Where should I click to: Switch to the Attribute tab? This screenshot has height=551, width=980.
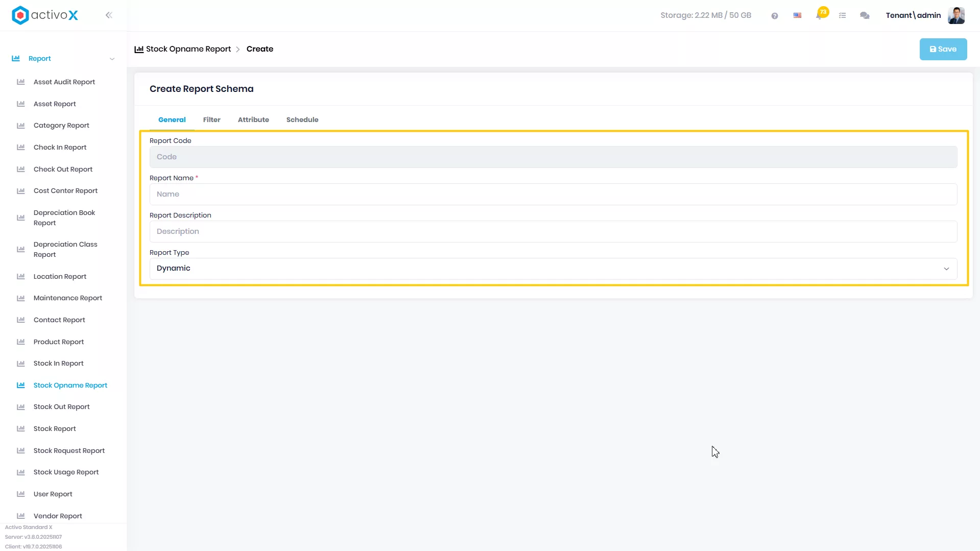click(253, 119)
